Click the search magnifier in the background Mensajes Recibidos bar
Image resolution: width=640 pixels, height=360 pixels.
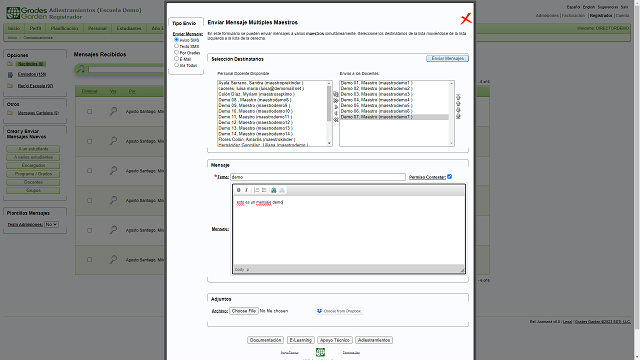point(81,69)
